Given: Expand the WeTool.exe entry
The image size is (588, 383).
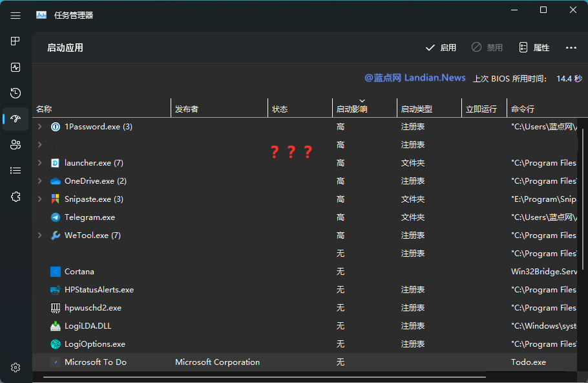Looking at the screenshot, I should (40, 235).
